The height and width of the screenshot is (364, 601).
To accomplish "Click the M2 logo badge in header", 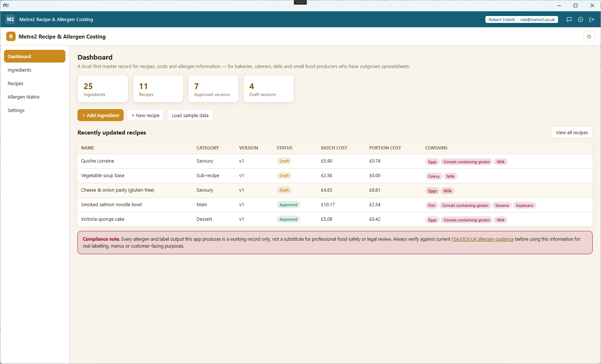I will 11,19.
